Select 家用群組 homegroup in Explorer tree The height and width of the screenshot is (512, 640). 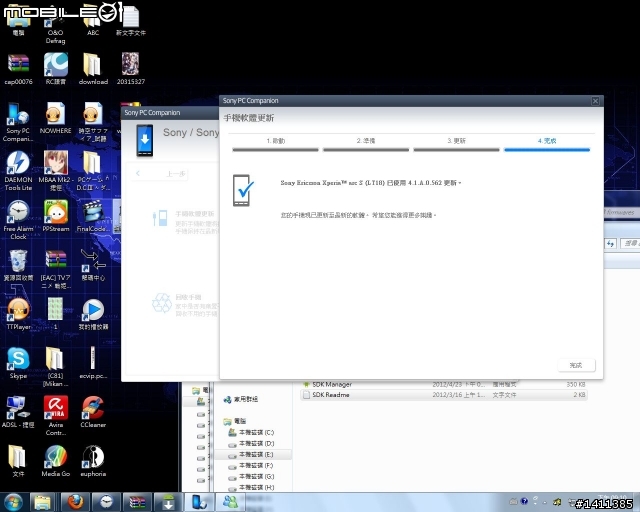click(241, 399)
